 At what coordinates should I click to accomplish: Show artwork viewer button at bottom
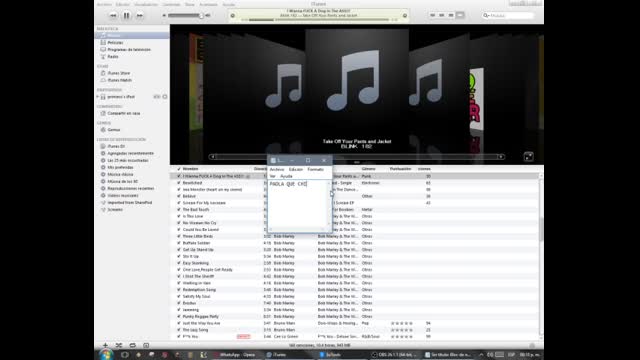tap(146, 345)
